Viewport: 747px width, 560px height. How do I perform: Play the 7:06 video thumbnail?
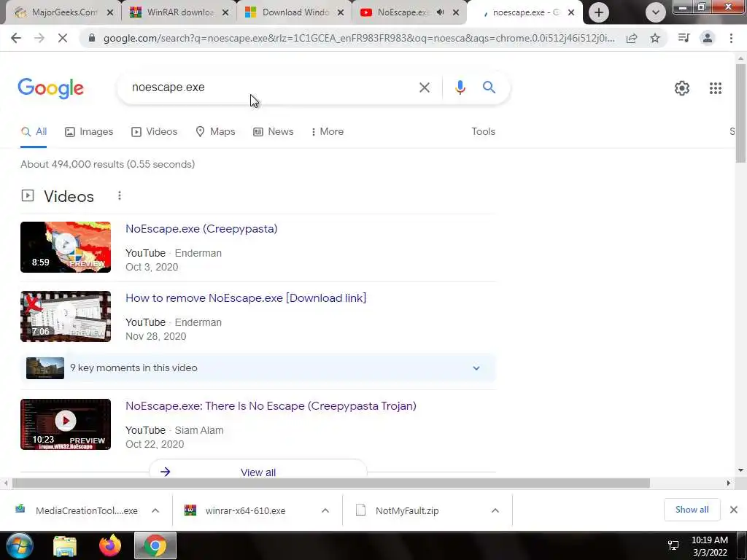point(66,316)
